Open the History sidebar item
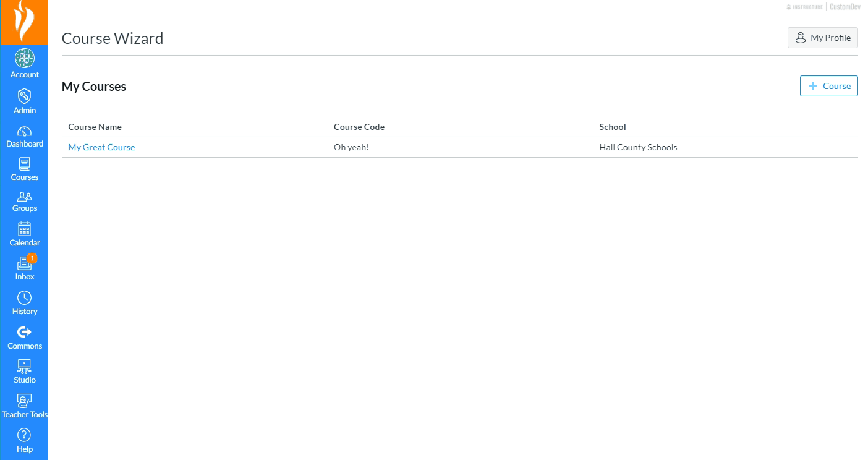Viewport: 868px width, 460px height. pyautogui.click(x=24, y=303)
